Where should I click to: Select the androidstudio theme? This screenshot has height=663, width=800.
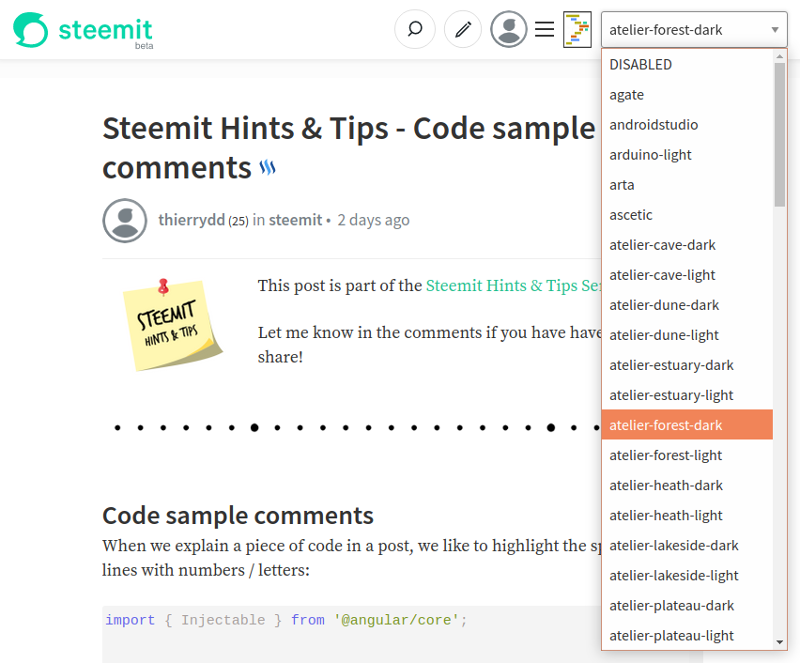click(x=654, y=125)
